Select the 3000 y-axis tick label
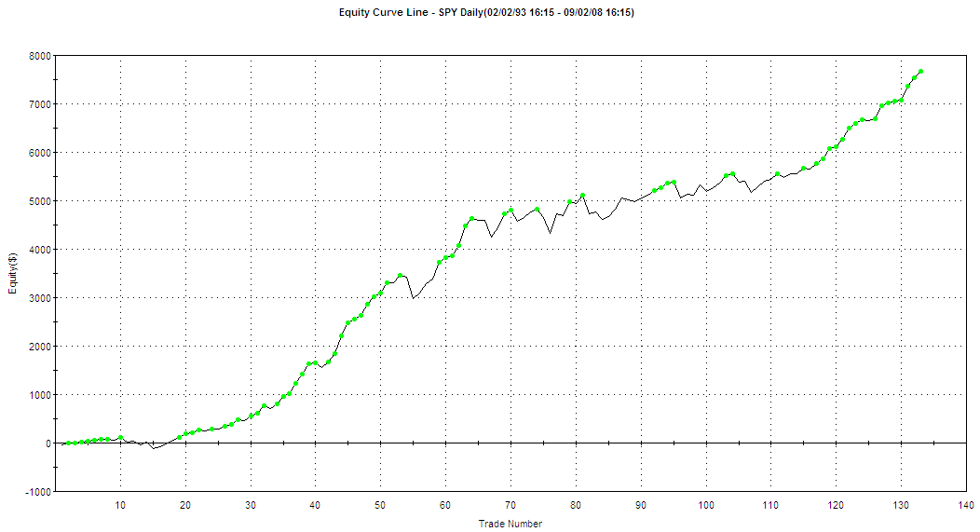 pos(40,298)
